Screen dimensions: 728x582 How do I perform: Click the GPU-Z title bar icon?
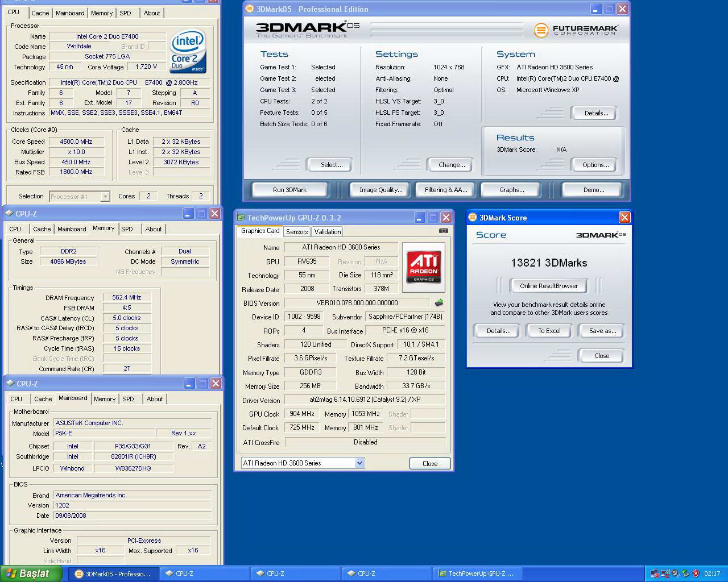pyautogui.click(x=241, y=218)
